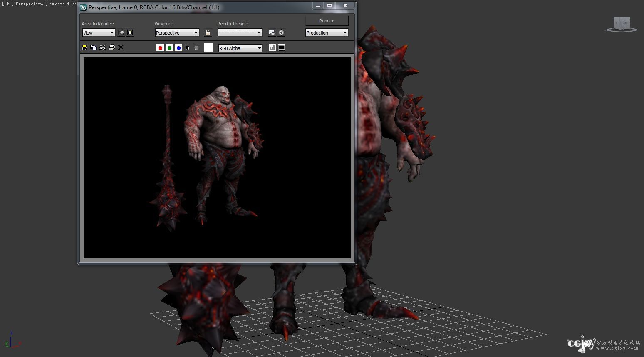Screen dimensions: 644x357
Task: Click the Toggle UI Overlays icon
Action: [272, 48]
